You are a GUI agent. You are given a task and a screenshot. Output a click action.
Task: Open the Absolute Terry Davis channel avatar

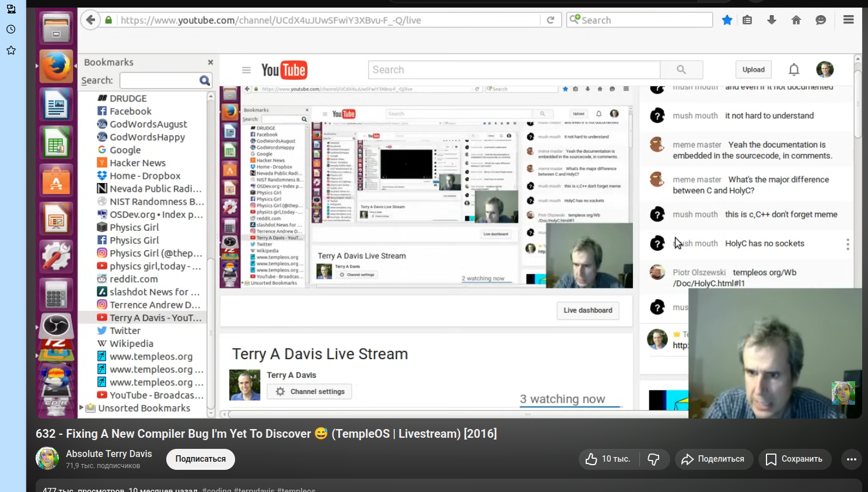click(47, 459)
